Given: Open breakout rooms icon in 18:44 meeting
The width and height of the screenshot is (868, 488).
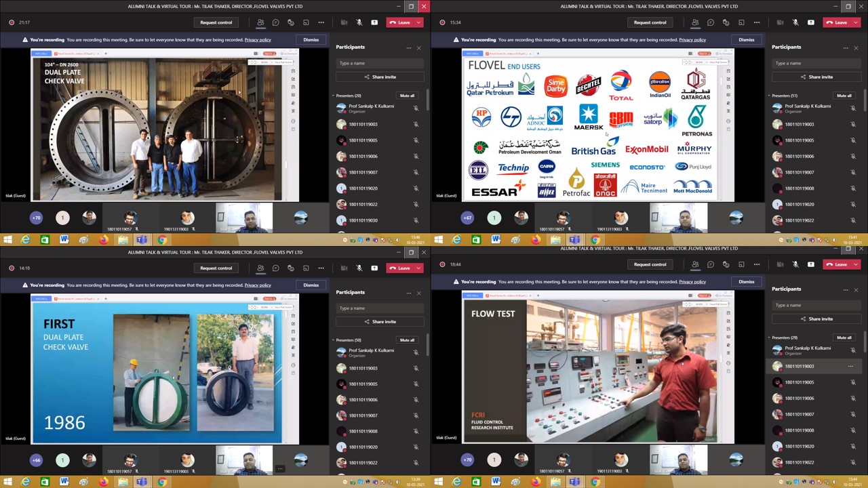Looking at the screenshot, I should tap(741, 264).
